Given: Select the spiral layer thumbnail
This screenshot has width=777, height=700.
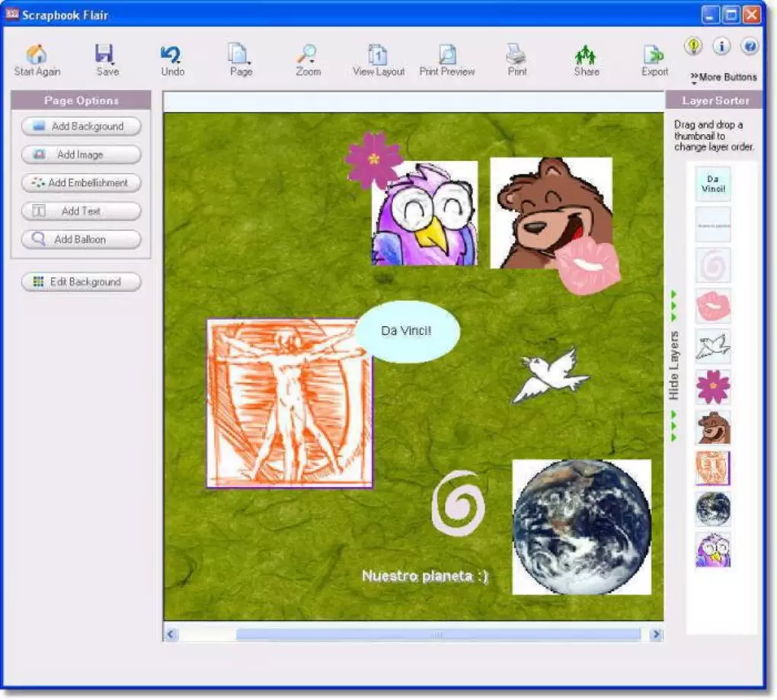Looking at the screenshot, I should [x=713, y=265].
